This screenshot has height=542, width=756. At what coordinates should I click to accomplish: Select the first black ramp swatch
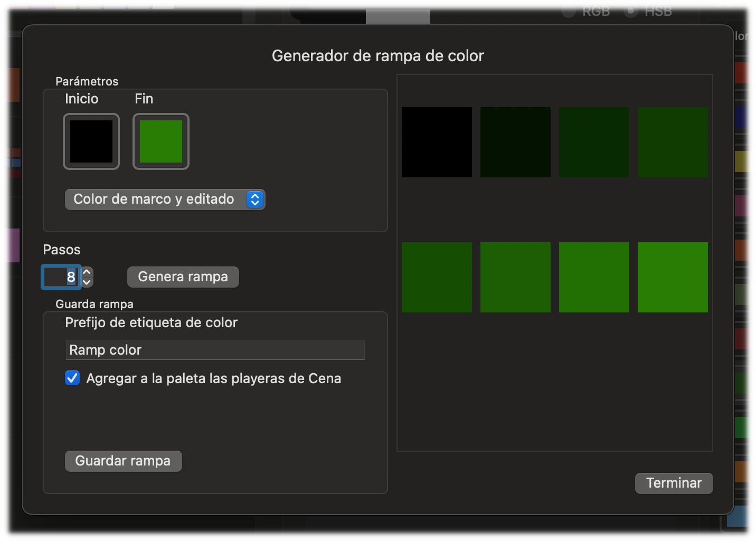pyautogui.click(x=437, y=142)
